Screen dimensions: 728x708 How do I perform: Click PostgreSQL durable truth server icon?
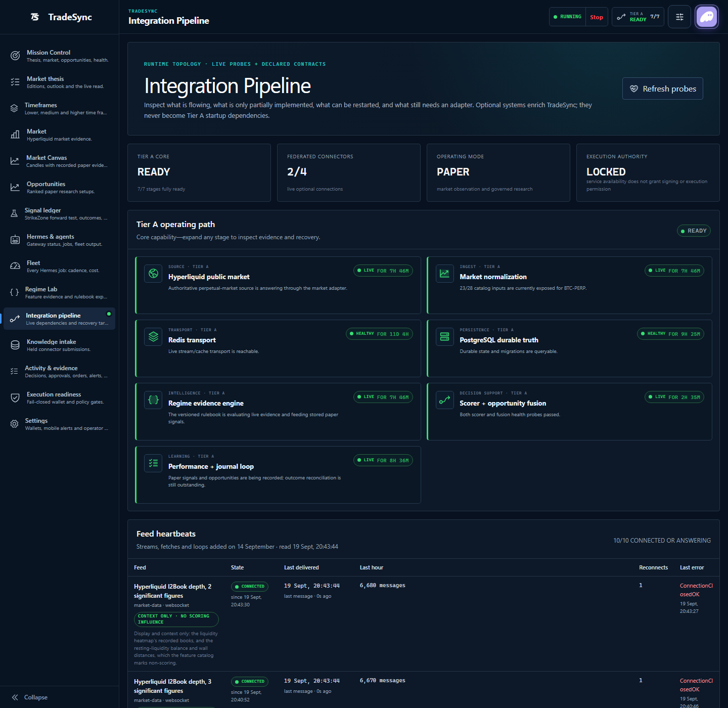point(444,337)
